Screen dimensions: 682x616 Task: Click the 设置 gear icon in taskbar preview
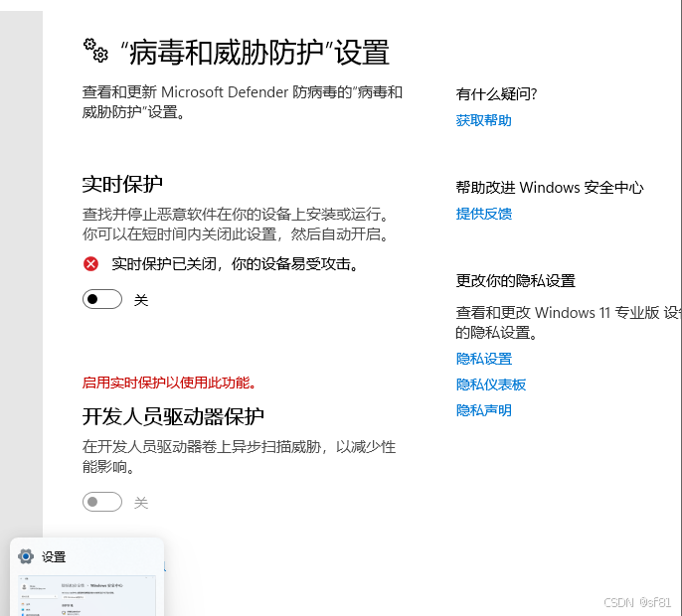tap(26, 556)
